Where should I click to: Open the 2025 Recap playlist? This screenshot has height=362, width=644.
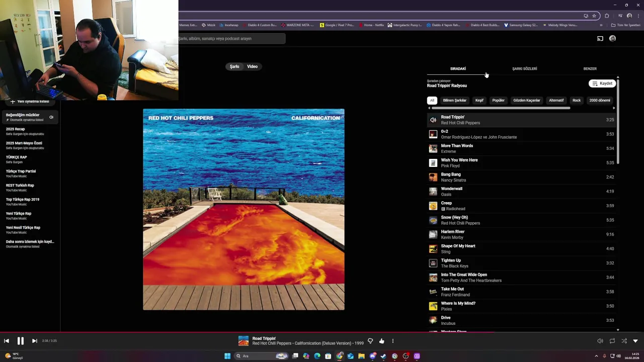click(x=29, y=131)
